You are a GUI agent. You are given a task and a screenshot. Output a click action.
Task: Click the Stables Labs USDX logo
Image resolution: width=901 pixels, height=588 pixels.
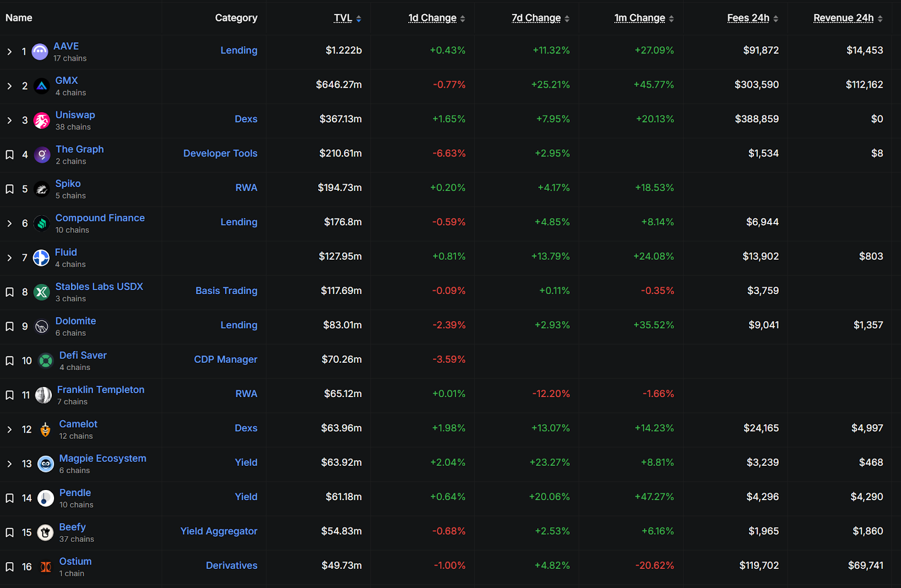click(x=42, y=292)
